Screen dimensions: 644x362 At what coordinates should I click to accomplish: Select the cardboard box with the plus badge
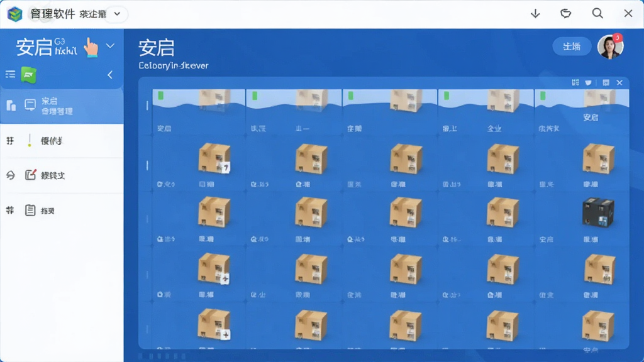(214, 324)
